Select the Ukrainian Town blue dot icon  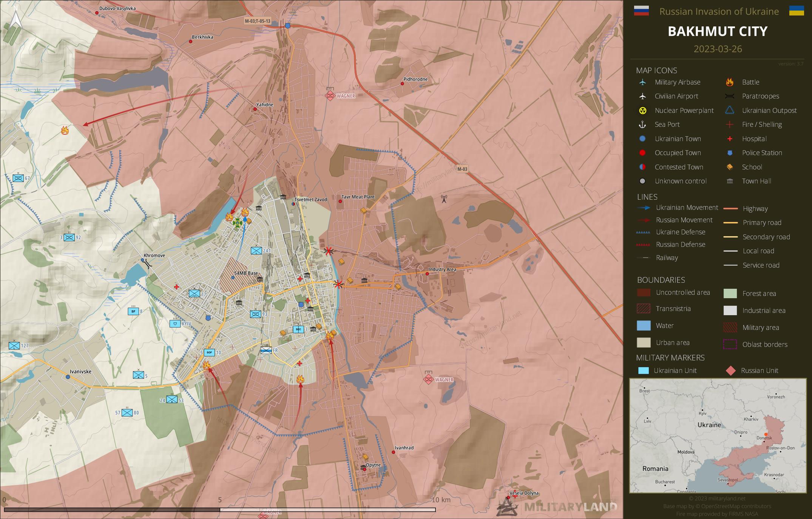[x=642, y=139]
